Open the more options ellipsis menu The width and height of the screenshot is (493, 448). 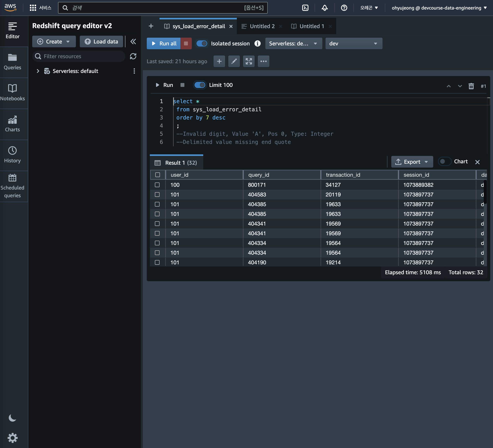point(263,61)
